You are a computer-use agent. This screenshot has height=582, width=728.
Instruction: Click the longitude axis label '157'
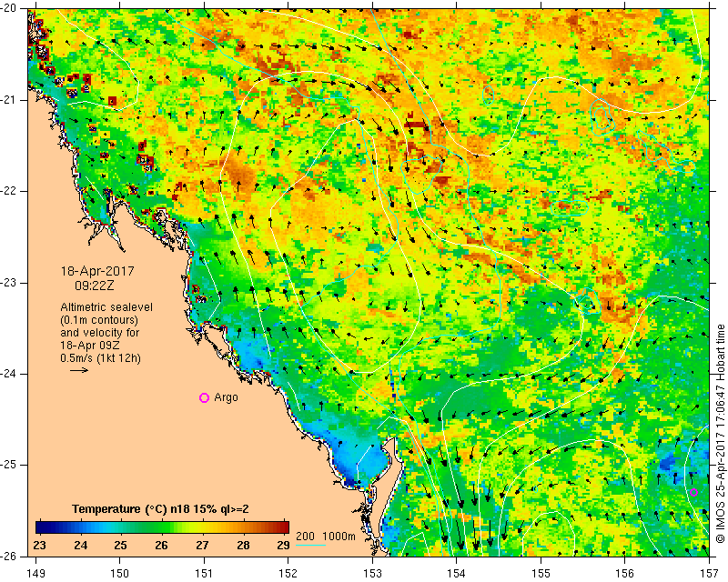[x=710, y=573]
